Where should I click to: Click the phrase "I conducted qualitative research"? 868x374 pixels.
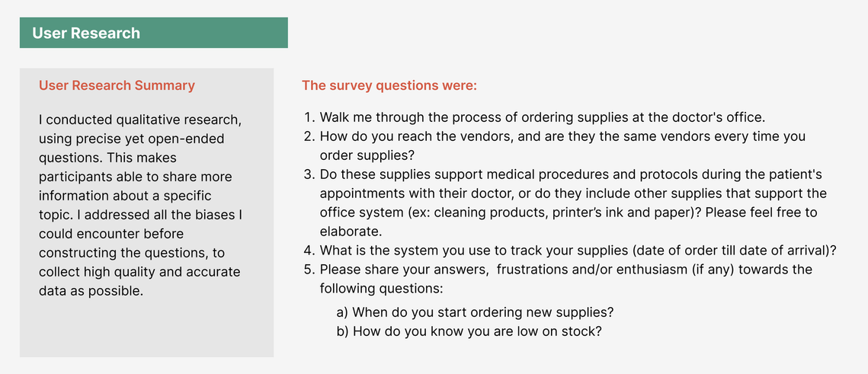(x=139, y=120)
